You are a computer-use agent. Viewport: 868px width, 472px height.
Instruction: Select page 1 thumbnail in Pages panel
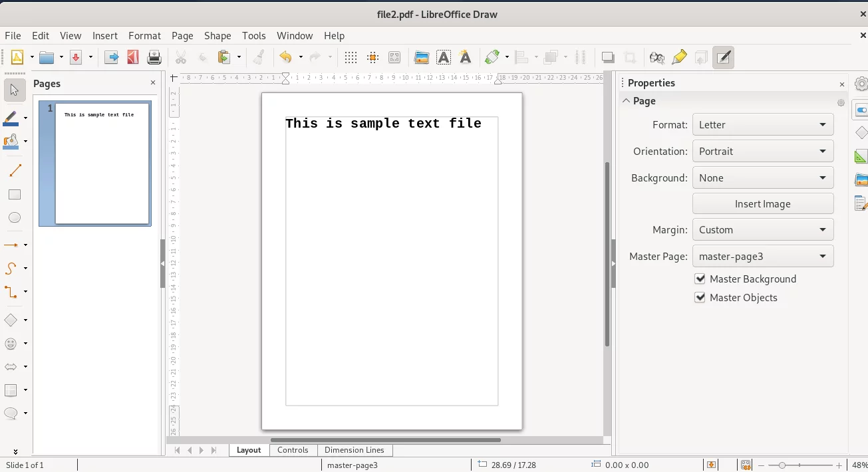tap(95, 164)
